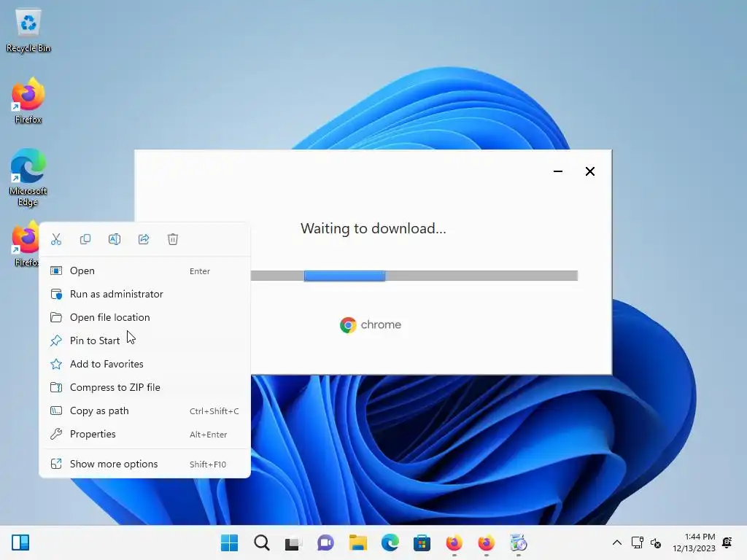Open Task View on the taskbar
This screenshot has width=747, height=560.
(x=293, y=542)
